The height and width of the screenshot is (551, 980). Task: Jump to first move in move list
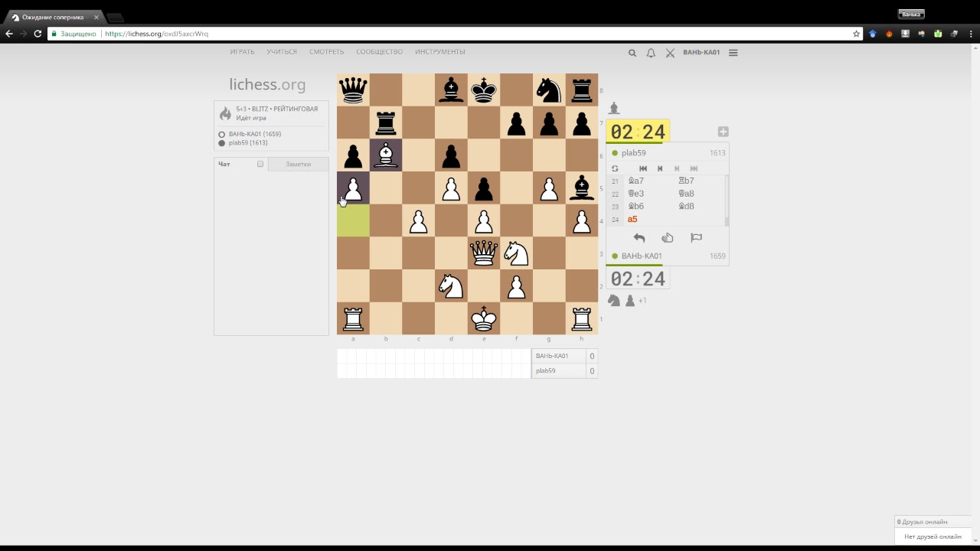tap(643, 168)
